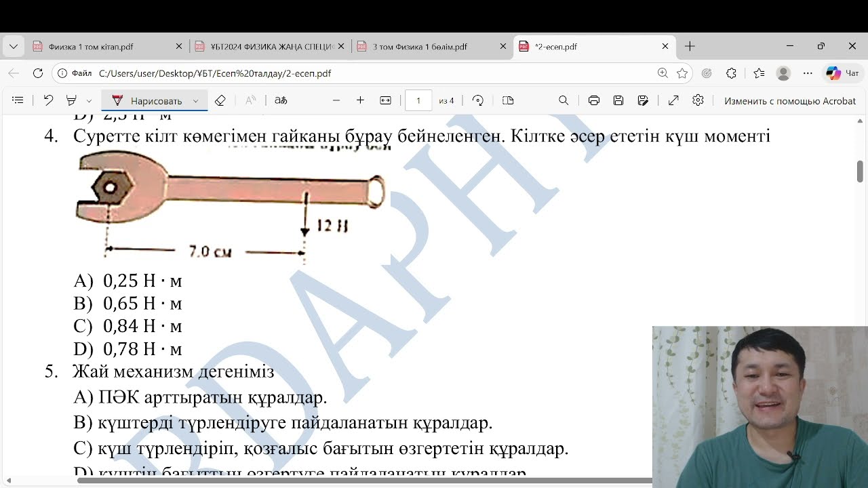Select the highlight tool
Viewport: 868px width, 488px height.
point(71,100)
